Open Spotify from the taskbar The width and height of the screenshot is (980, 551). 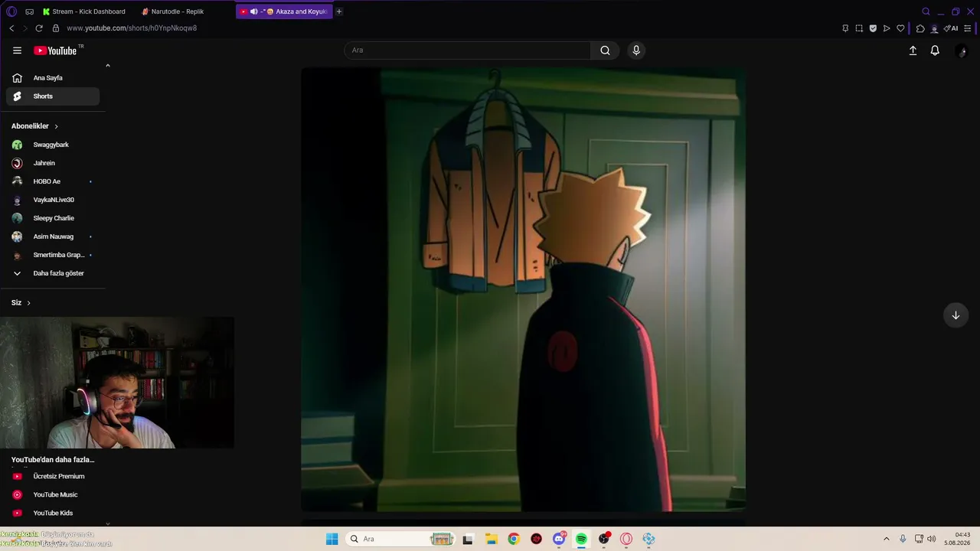coord(581,539)
